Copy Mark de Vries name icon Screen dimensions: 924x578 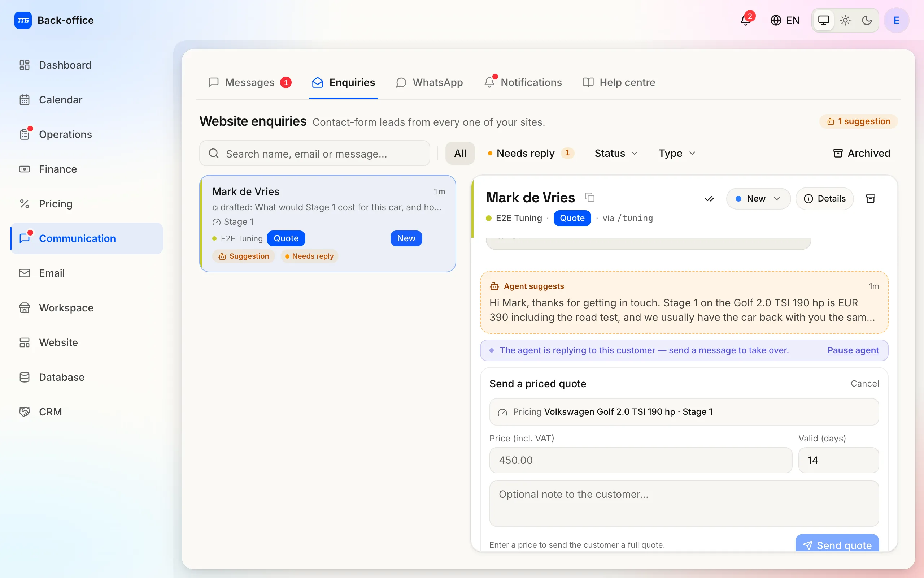[x=590, y=197]
